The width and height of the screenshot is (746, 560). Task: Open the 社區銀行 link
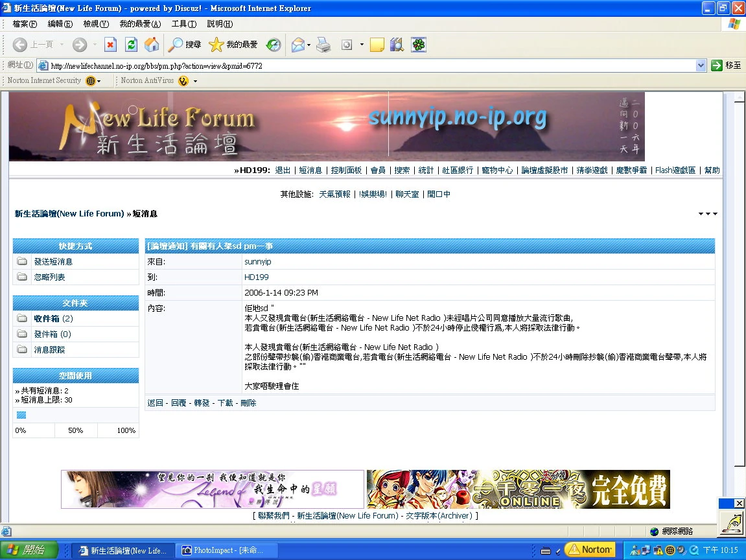point(458,170)
